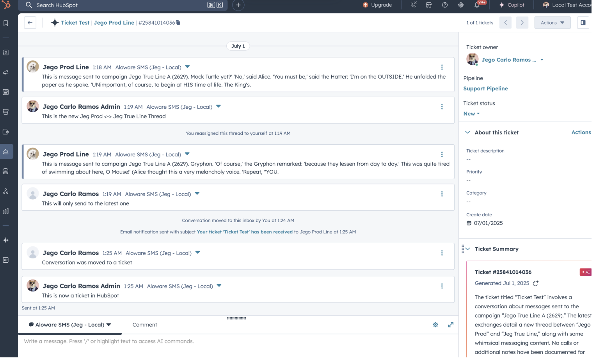Copy ticket ID #25841014036 icon

[x=178, y=23]
